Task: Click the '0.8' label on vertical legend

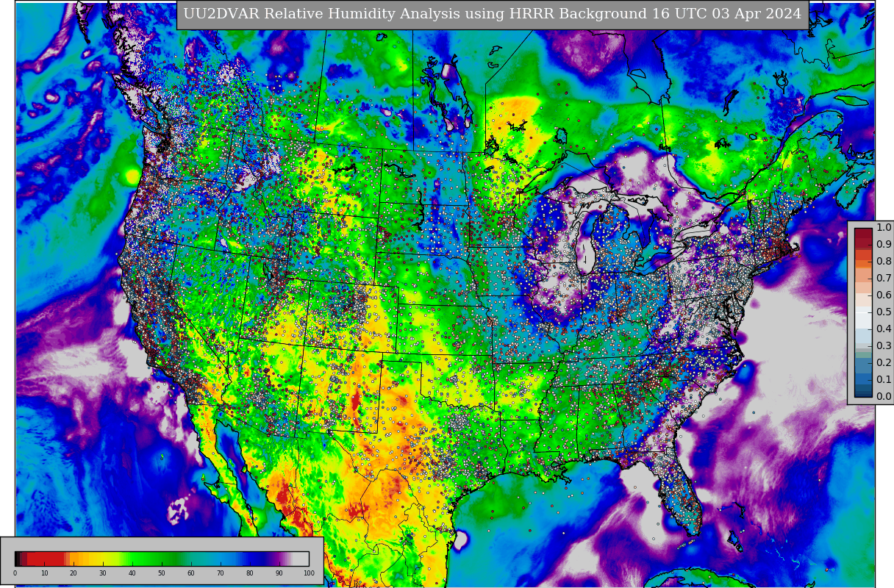Action: (884, 261)
